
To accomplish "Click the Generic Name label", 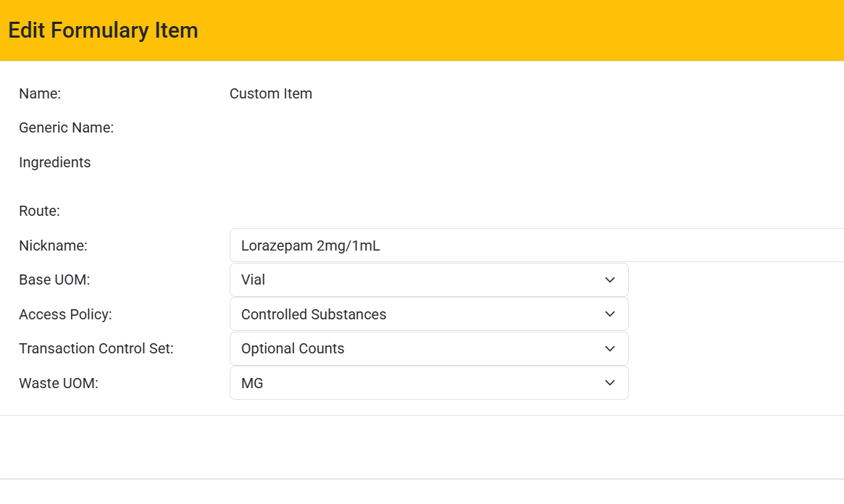I will (66, 128).
